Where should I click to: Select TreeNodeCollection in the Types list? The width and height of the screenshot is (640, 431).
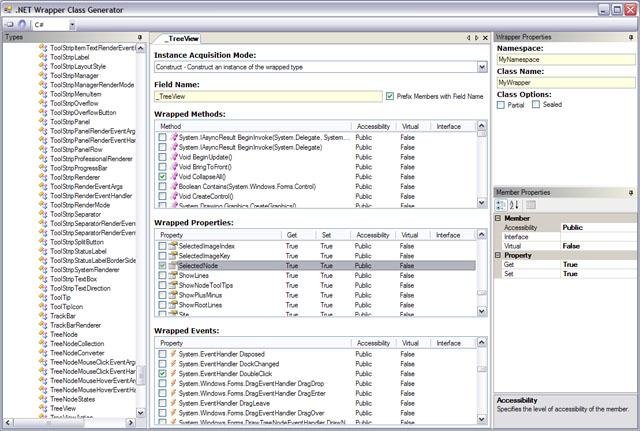point(77,344)
